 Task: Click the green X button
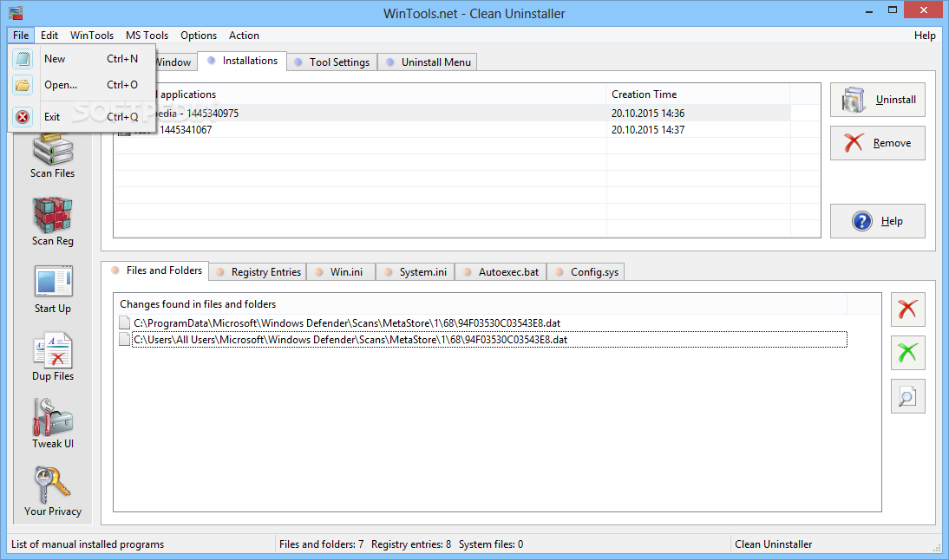coord(908,353)
